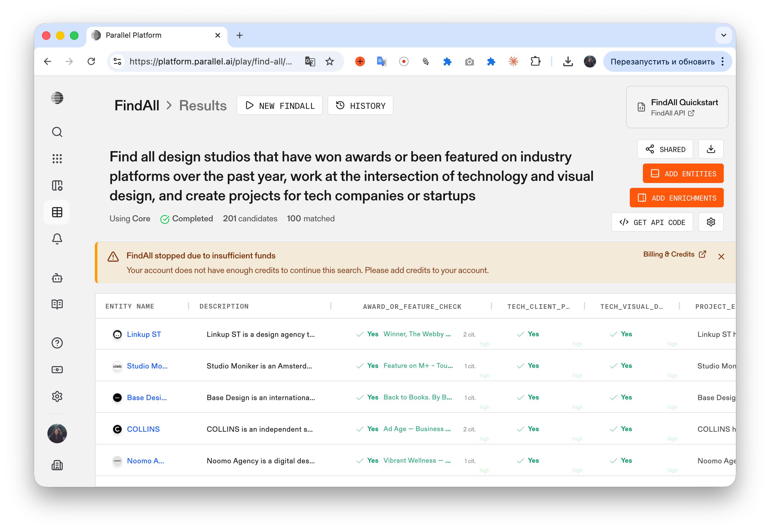
Task: Click the user avatar in the sidebar
Action: point(57,433)
